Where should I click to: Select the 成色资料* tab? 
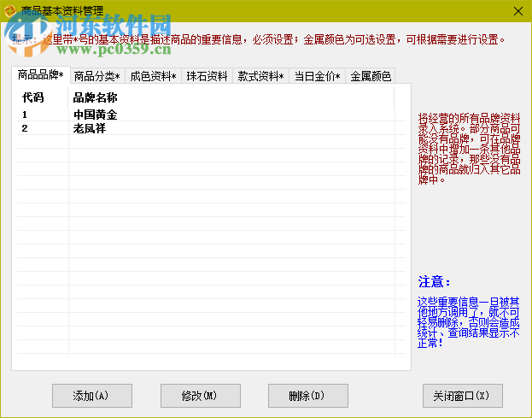tap(153, 76)
